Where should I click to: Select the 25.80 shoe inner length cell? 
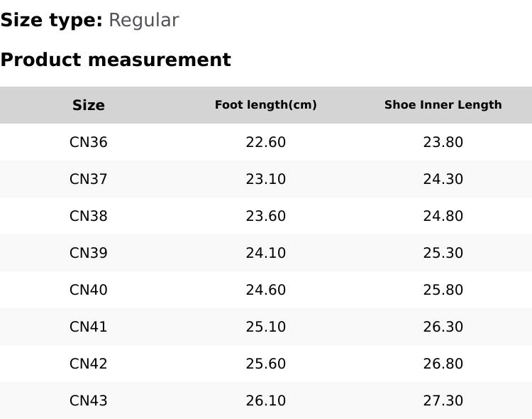click(x=443, y=290)
